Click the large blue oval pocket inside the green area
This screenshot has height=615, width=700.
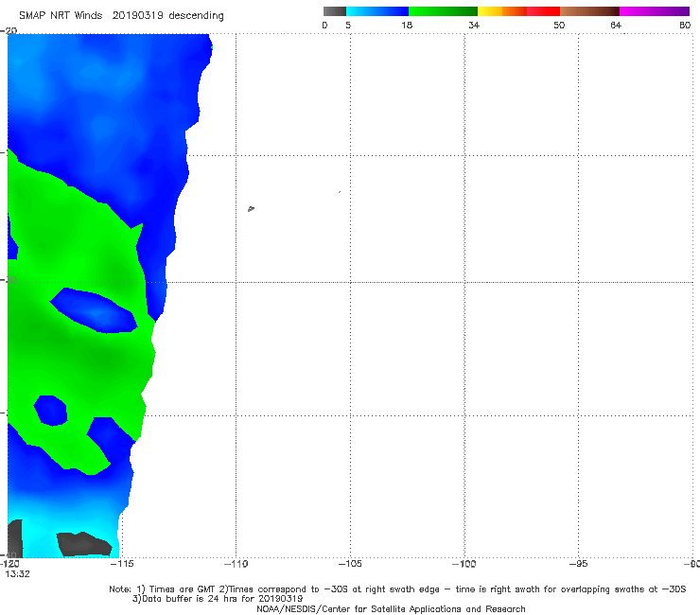(94, 310)
